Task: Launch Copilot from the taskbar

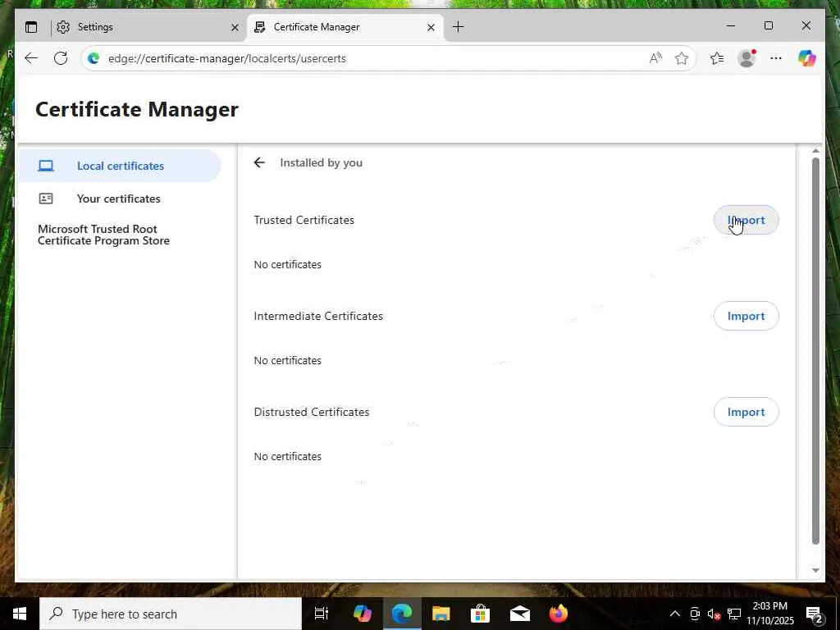Action: [363, 614]
